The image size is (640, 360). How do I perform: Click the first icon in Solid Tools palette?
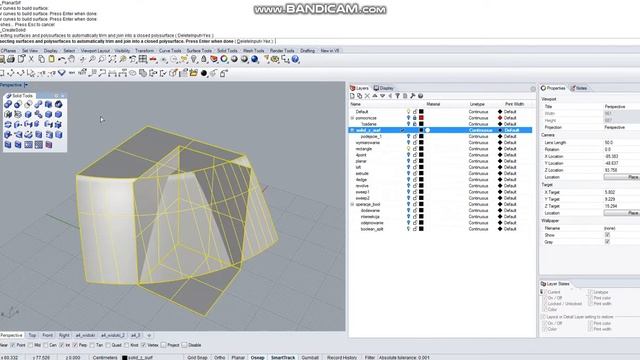8,104
